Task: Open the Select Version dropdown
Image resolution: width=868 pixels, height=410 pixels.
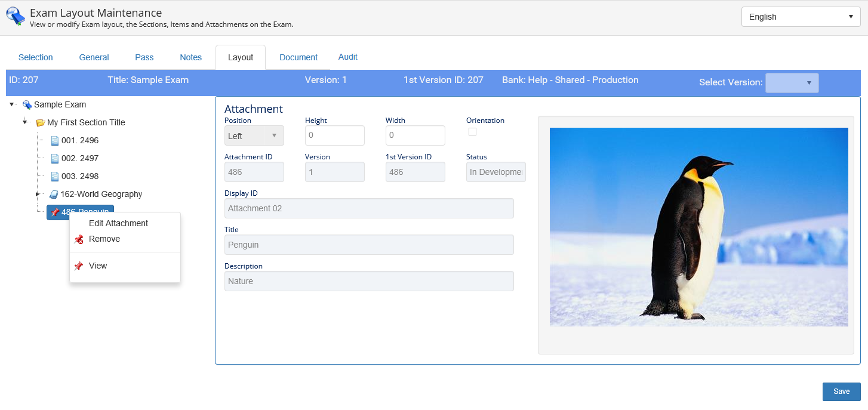Action: [792, 83]
